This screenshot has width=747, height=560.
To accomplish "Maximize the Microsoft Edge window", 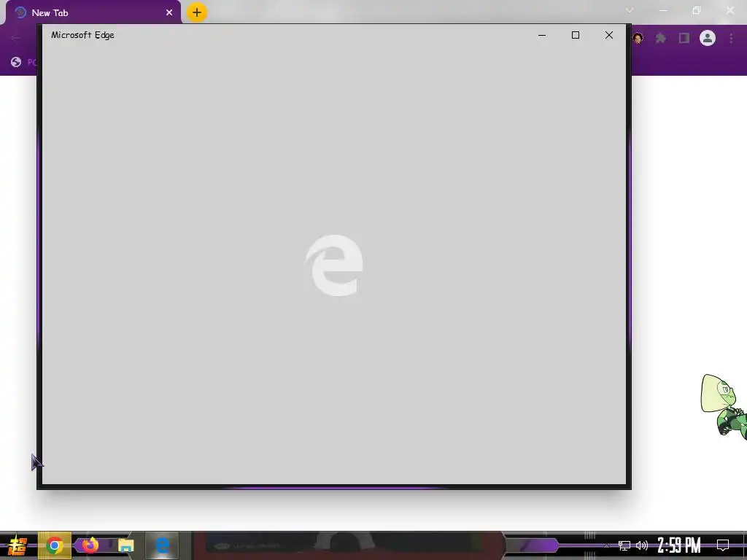I will point(576,35).
